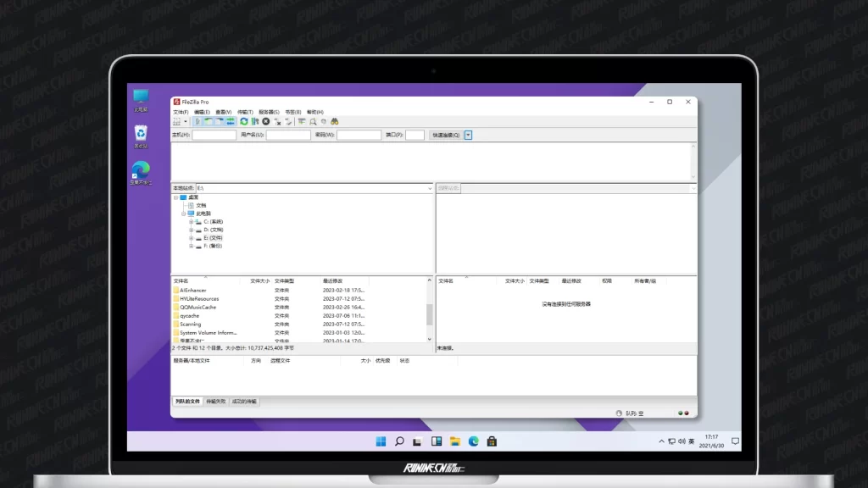Toggle the transfer queue display icon
This screenshot has height=488, width=868.
[231, 122]
